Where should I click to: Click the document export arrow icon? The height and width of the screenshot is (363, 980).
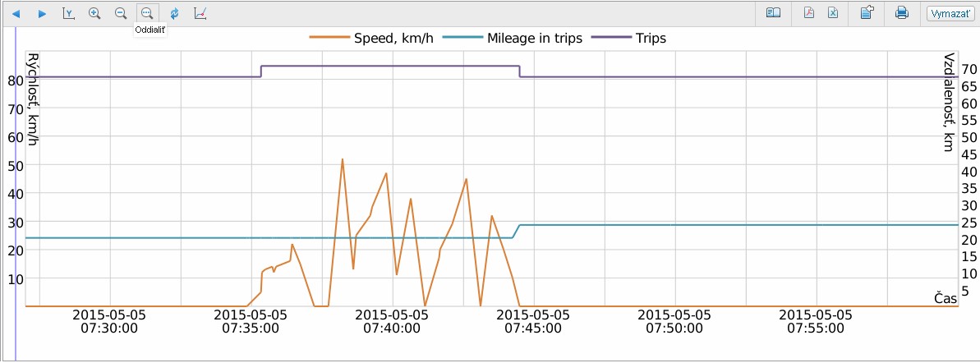867,12
